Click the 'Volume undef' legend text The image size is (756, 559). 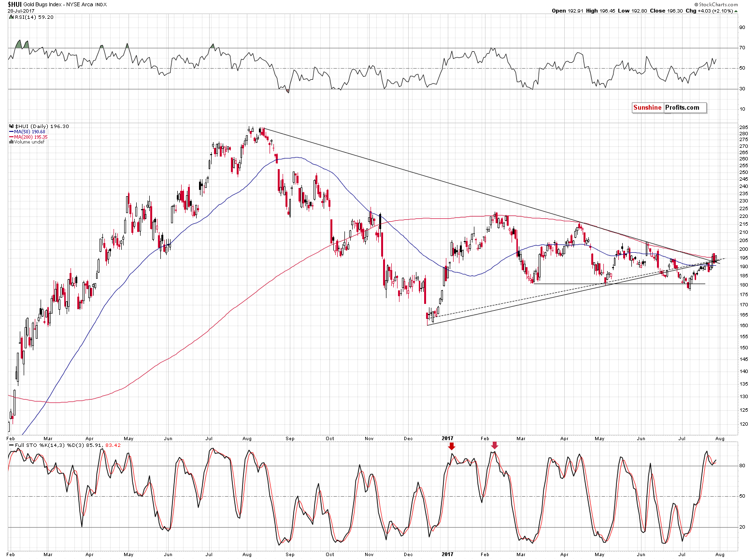click(x=29, y=142)
